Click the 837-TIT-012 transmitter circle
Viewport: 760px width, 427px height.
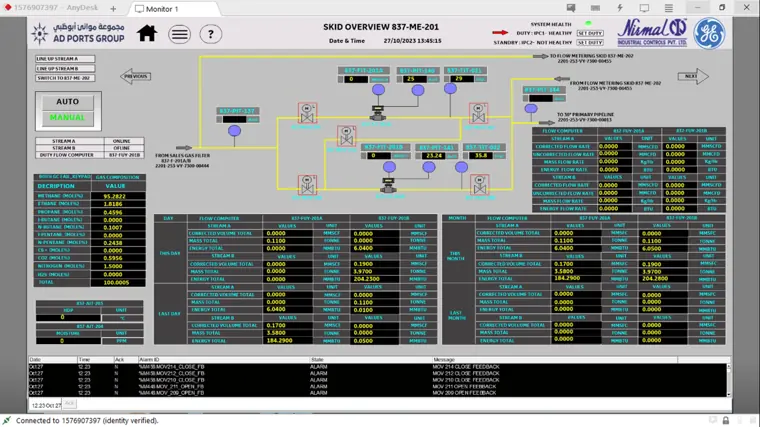coord(461,167)
